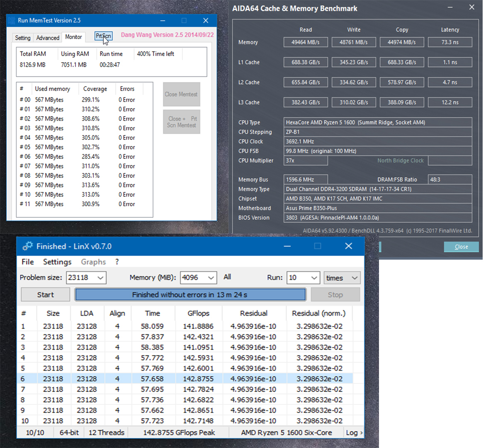Select LinX result row 3 with 141.0951 GFlops

[185, 347]
